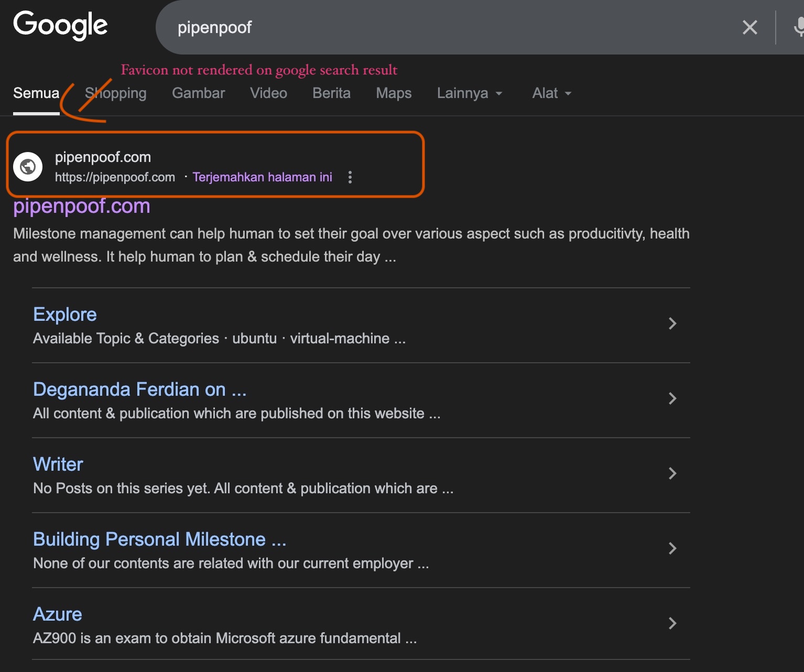Click the chevron next to Writer

(672, 473)
